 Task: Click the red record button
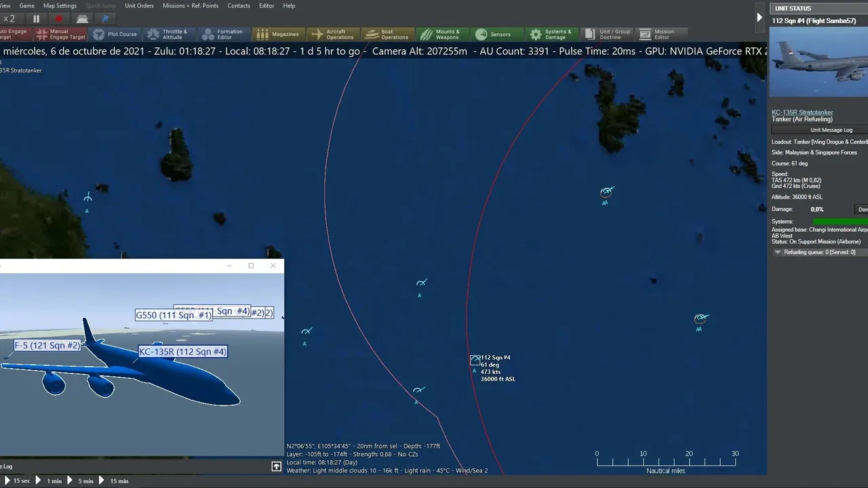pos(59,19)
